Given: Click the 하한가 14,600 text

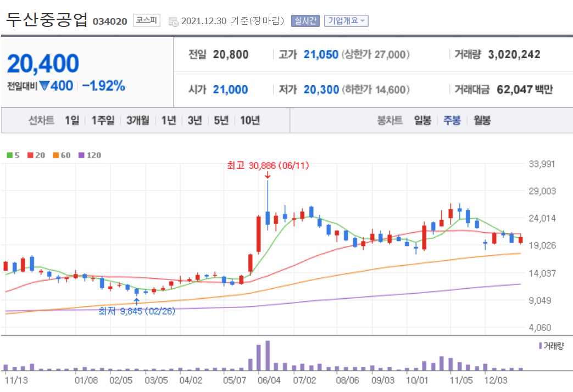Looking at the screenshot, I should [376, 90].
